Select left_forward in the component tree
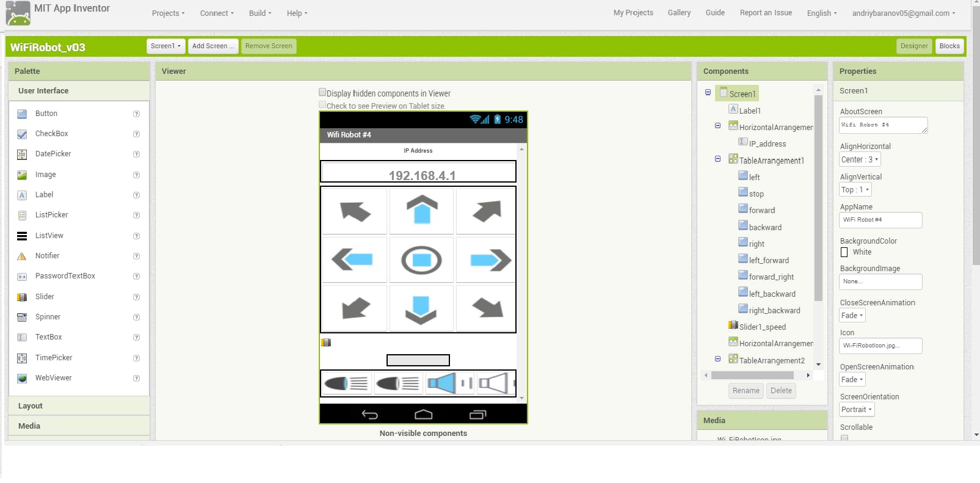Viewport: 980px width, 483px height. pyautogui.click(x=769, y=261)
